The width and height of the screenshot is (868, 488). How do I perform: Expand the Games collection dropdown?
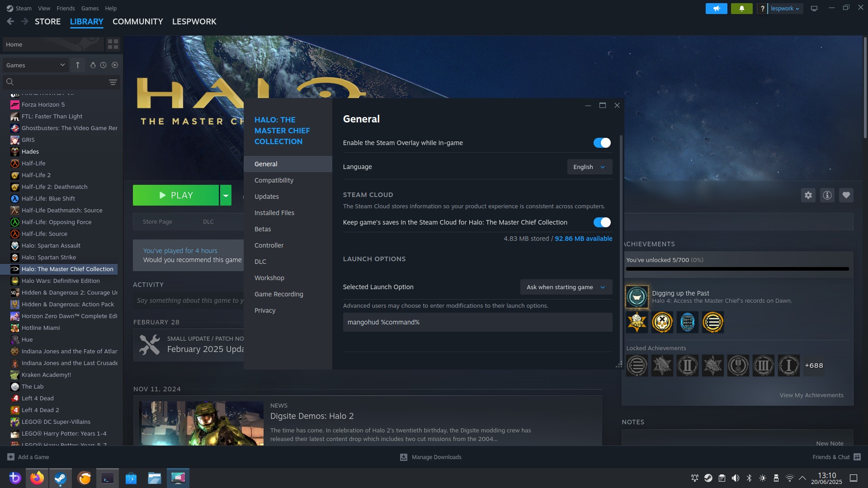point(36,65)
